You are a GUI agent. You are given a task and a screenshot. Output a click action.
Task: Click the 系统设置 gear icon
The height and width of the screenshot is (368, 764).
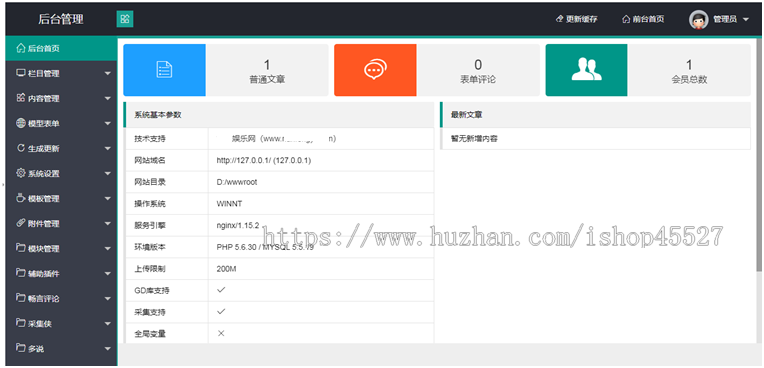point(20,173)
